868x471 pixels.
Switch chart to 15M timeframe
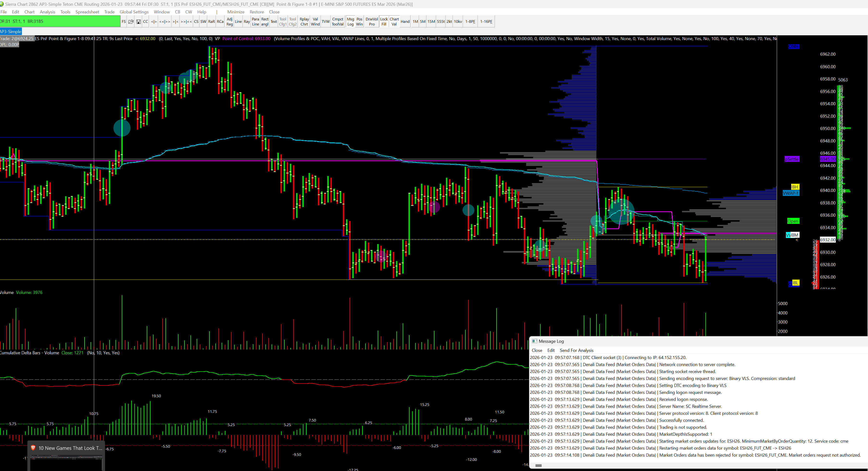point(431,22)
